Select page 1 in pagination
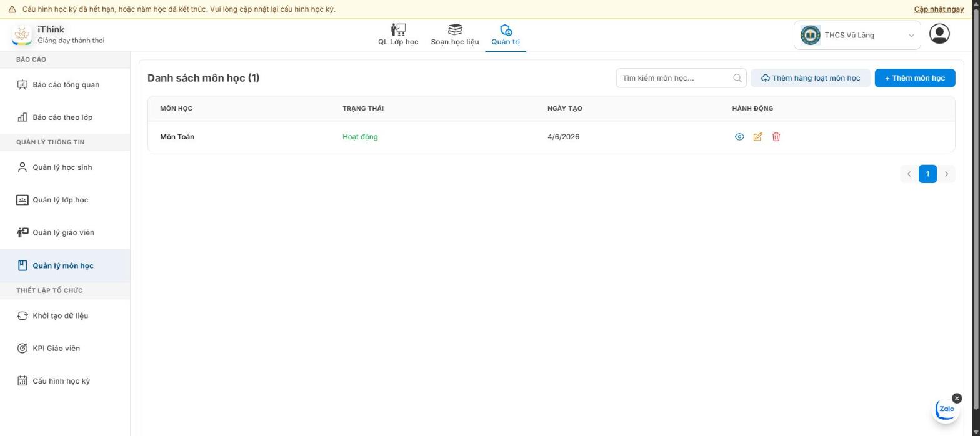980x436 pixels. click(927, 174)
